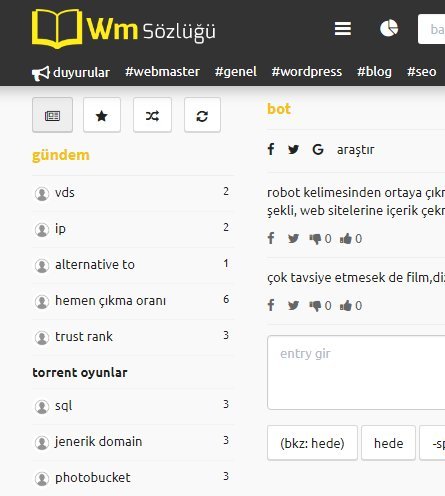
Task: Click the entry gir text area
Action: (356, 373)
